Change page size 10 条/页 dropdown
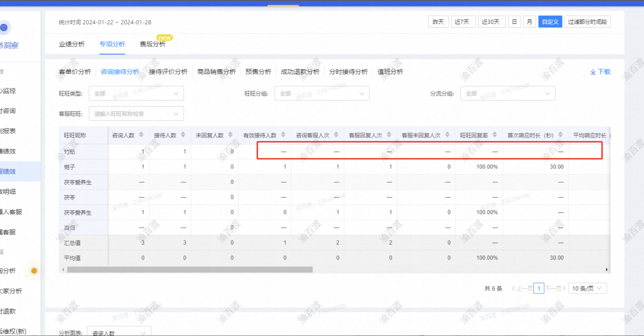The image size is (644, 336). (x=587, y=288)
